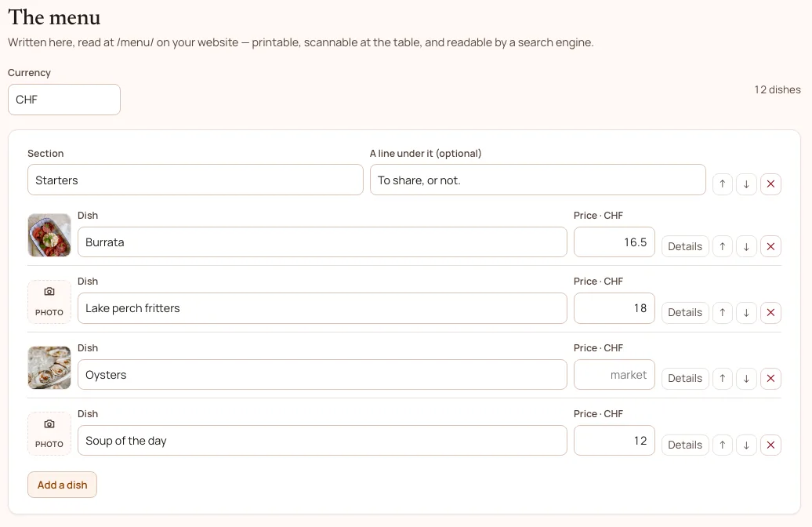Viewport: 812px width, 527px height.
Task: Delete the Starters section
Action: point(770,184)
